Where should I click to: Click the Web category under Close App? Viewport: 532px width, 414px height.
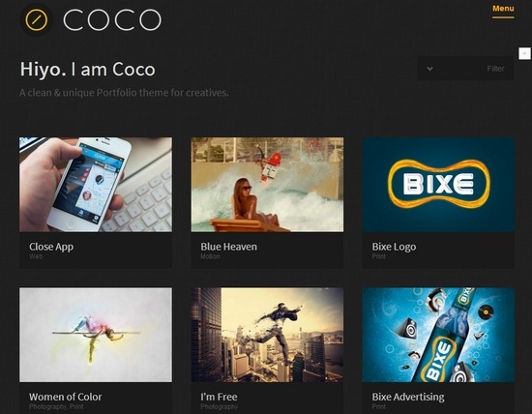36,256
